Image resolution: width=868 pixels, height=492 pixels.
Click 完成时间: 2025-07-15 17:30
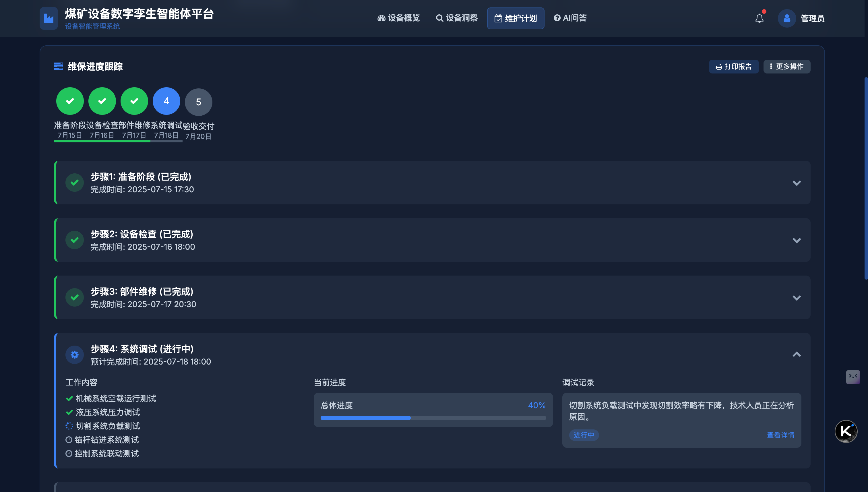[x=142, y=189]
